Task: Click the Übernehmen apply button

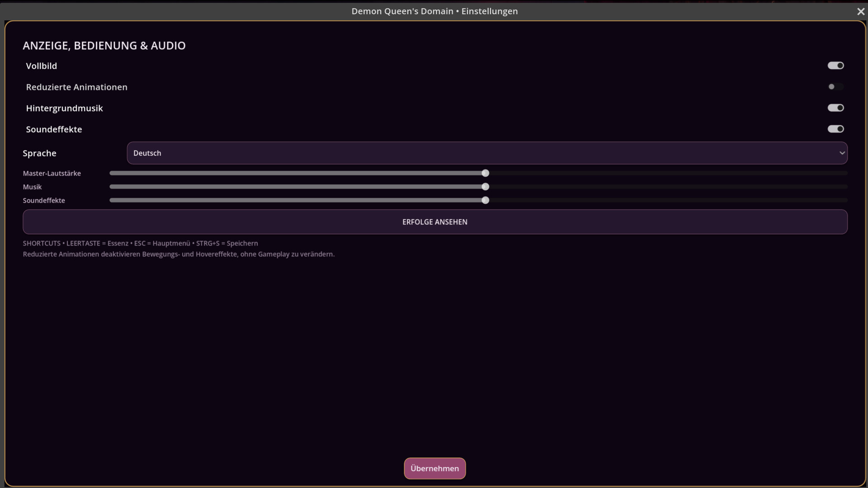Action: pyautogui.click(x=434, y=469)
